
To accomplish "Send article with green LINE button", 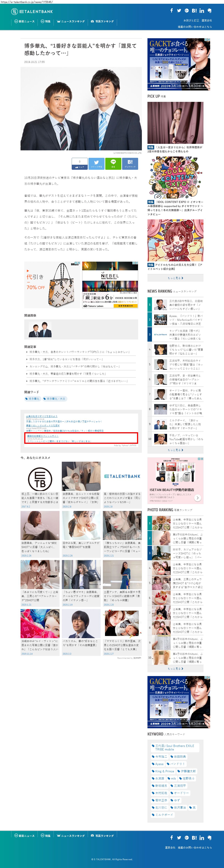I will [x=113, y=163].
